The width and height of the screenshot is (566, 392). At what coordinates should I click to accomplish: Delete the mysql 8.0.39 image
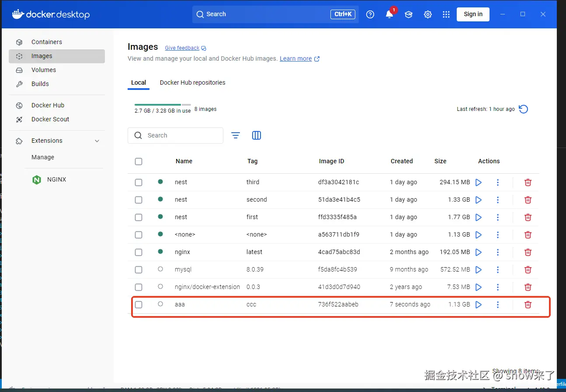pyautogui.click(x=528, y=270)
